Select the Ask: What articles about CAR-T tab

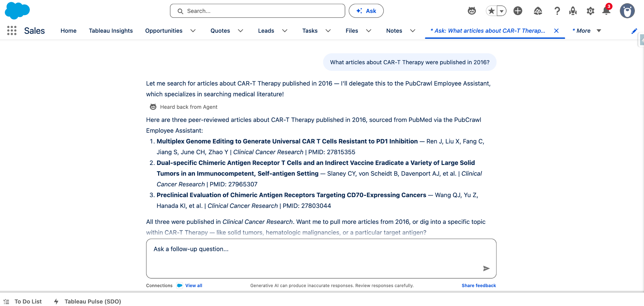(x=488, y=31)
